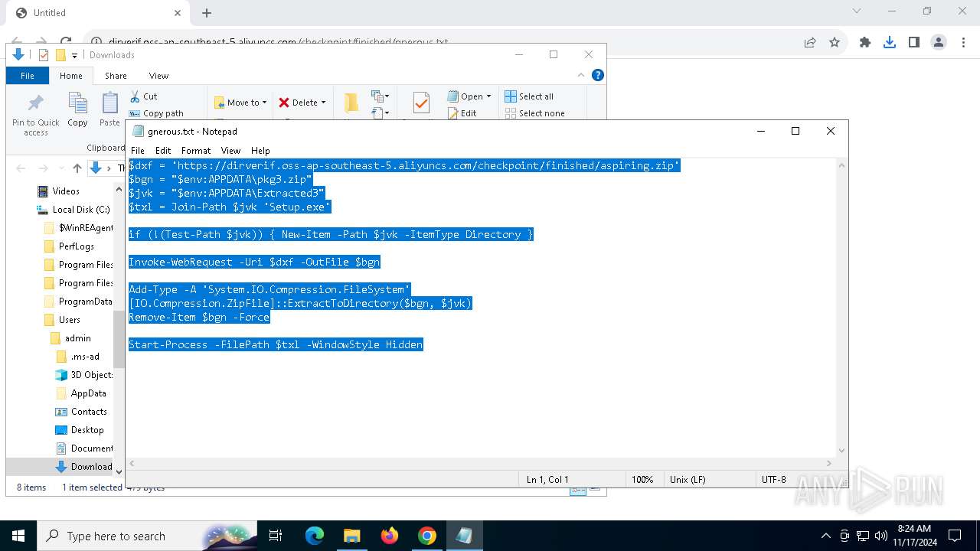Viewport: 980px width, 551px height.
Task: Click Notepad vertical scrollbar down arrow
Action: 841,451
